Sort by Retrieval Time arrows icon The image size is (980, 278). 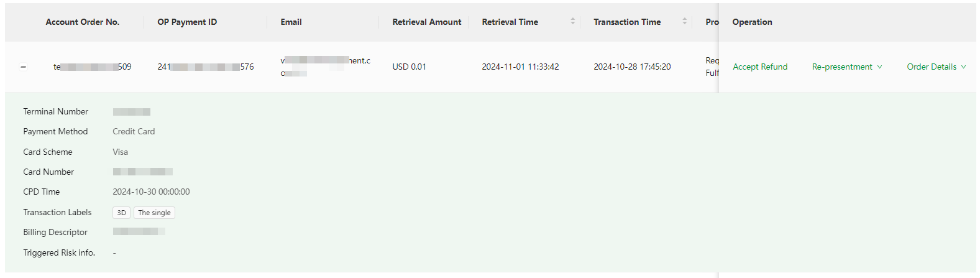pos(573,21)
